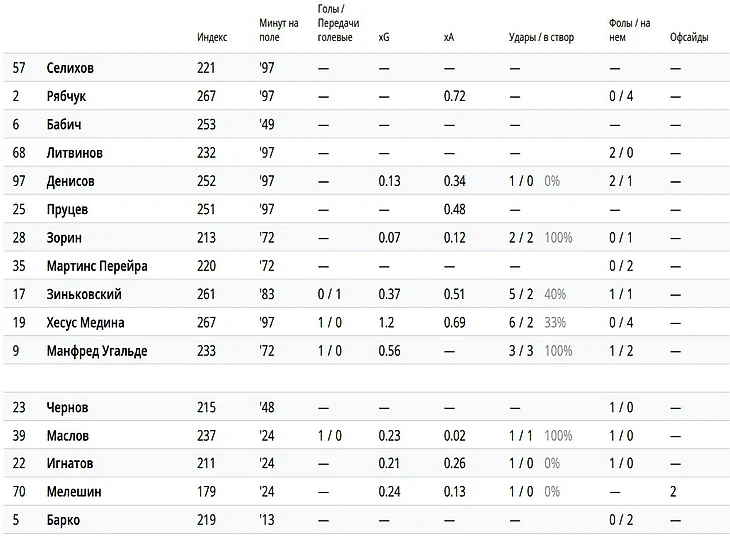730x536 pixels.
Task: Click the Офсайды column header
Action: tap(689, 37)
